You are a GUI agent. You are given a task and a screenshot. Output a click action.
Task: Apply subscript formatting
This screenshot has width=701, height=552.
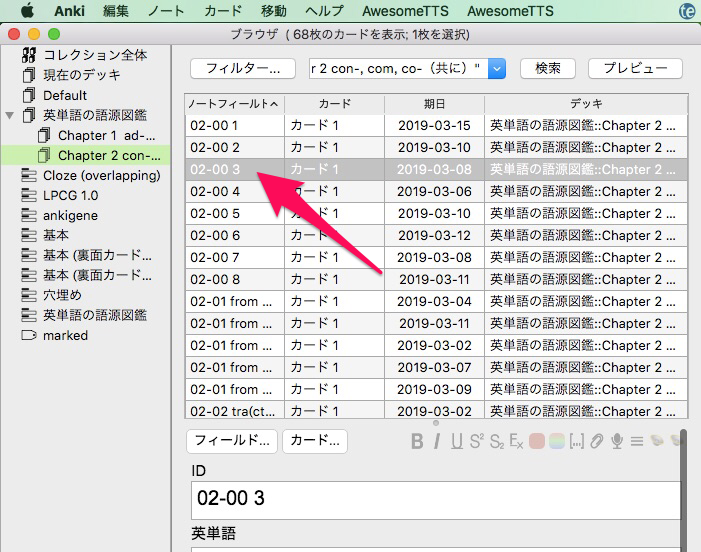coord(497,442)
